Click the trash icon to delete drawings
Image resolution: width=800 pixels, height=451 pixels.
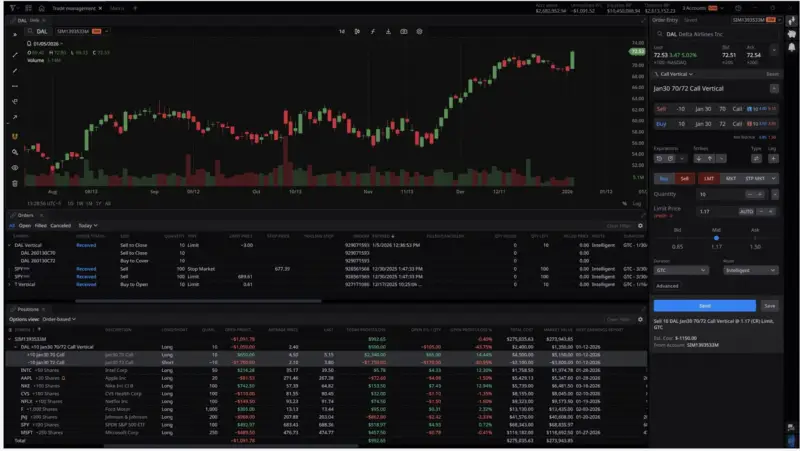[15, 183]
